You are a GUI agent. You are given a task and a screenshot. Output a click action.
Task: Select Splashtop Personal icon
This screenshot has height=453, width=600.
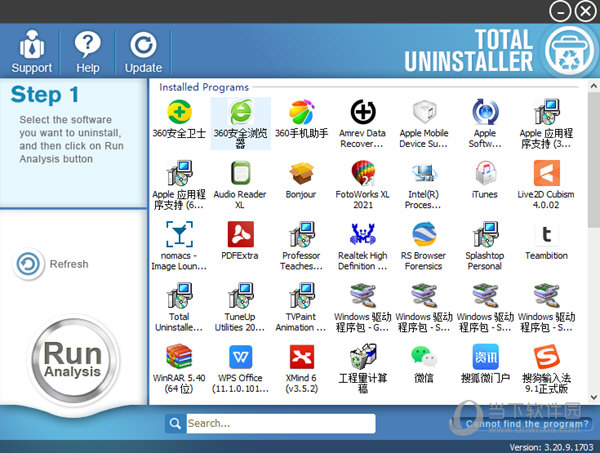pyautogui.click(x=485, y=234)
